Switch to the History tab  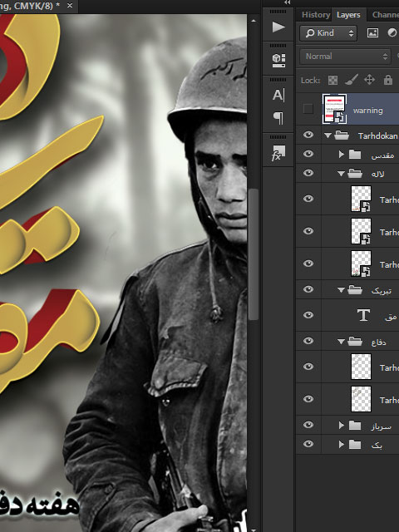click(316, 15)
